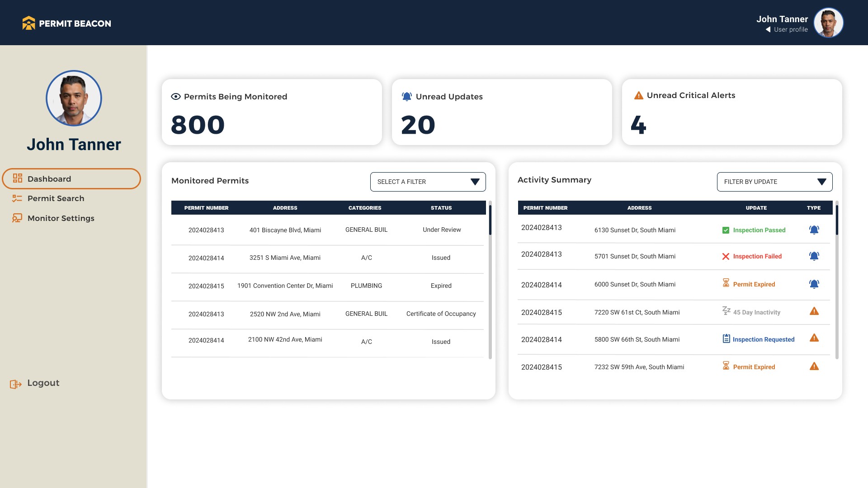
Task: Click the warning triangle on the Inspection Requested row
Action: [814, 338]
